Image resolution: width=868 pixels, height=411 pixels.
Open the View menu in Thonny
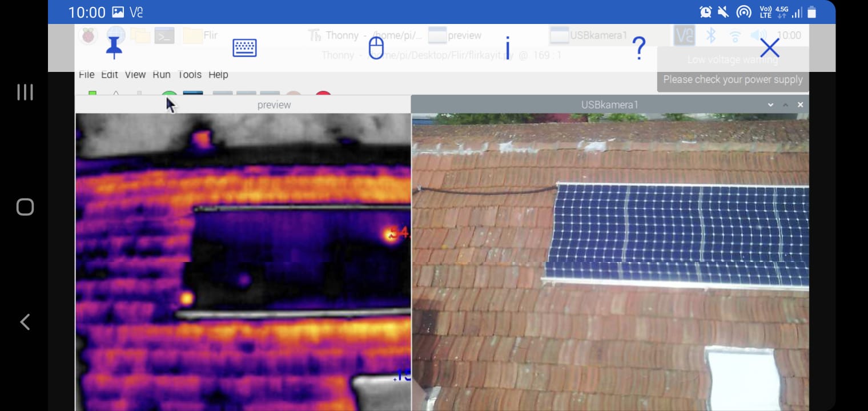coord(135,75)
